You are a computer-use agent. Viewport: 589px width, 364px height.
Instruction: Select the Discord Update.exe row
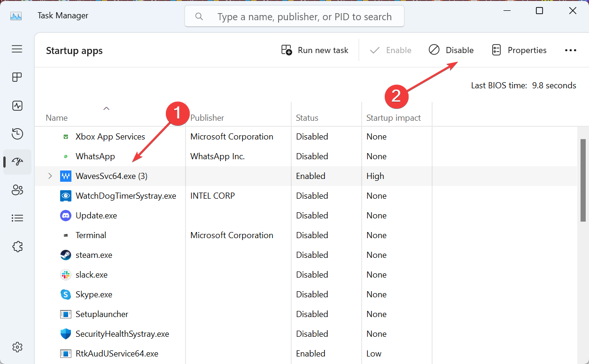(96, 216)
